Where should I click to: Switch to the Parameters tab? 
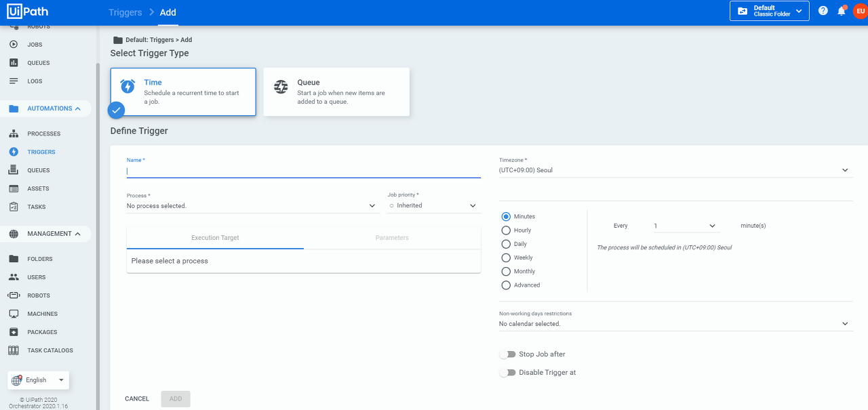coord(392,238)
